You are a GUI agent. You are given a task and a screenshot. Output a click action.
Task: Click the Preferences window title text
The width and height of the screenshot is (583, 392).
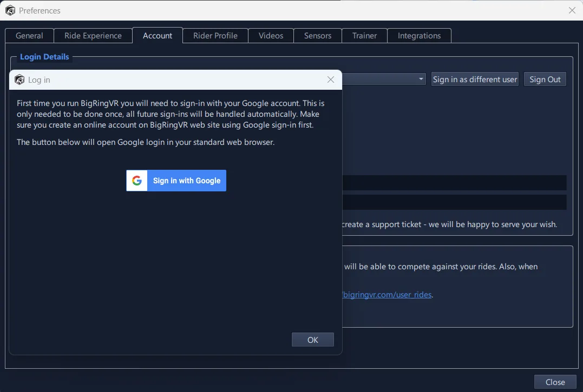(x=40, y=11)
